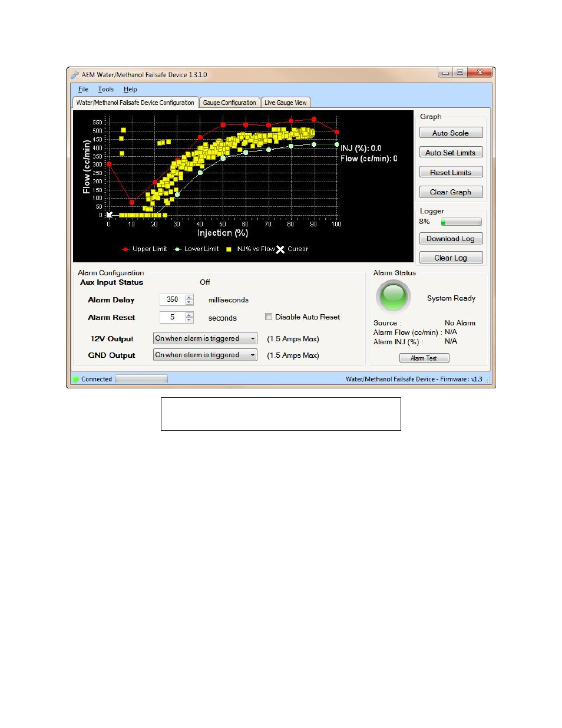Click the lower limit point at 100% injection
This screenshot has height=728, width=562.
click(x=336, y=144)
